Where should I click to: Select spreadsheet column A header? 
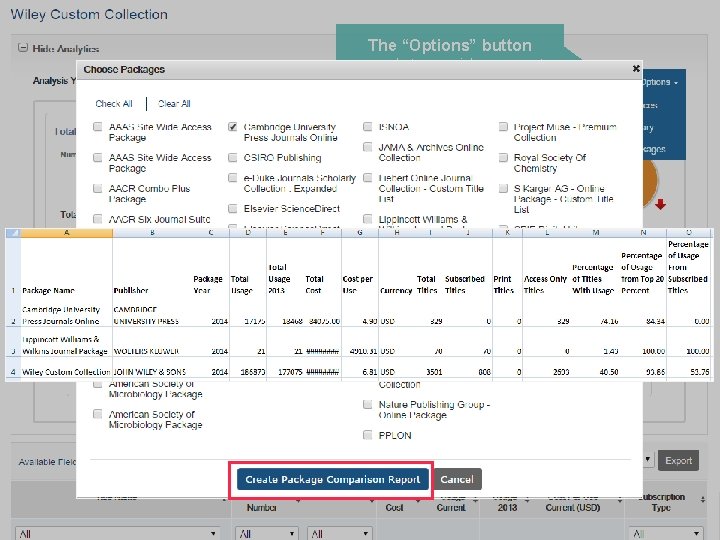tap(67, 233)
